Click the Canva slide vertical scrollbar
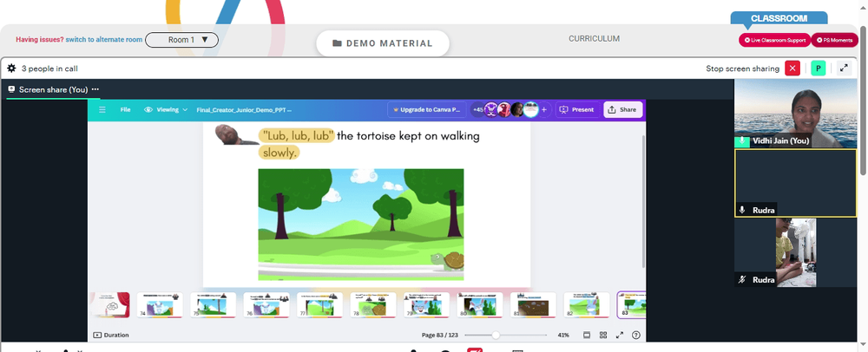 click(x=642, y=202)
